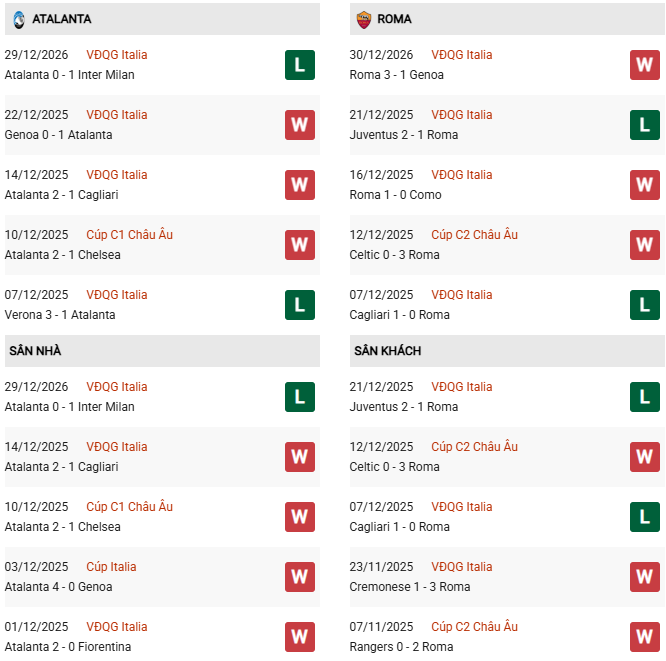
Task: Click the ROMA team header
Action: tap(394, 19)
